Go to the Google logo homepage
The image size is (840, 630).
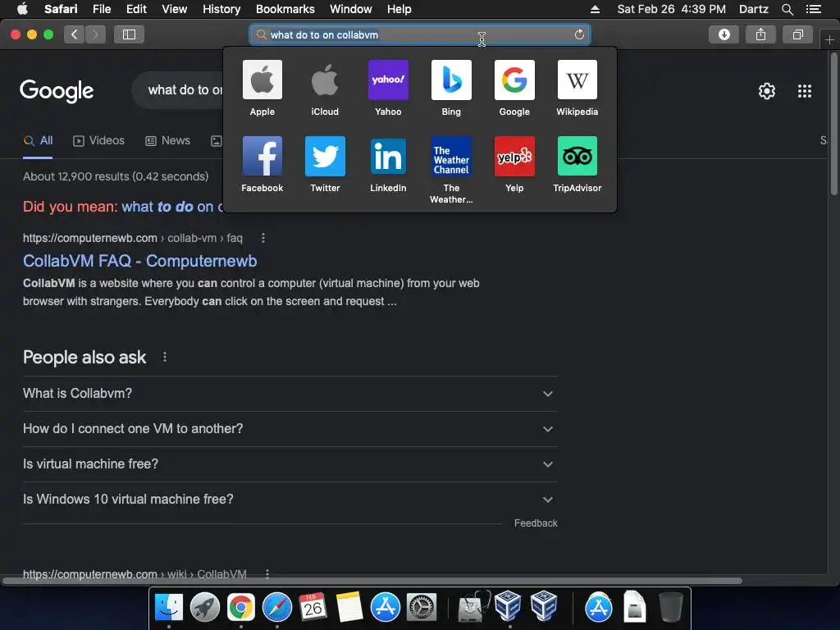57,91
